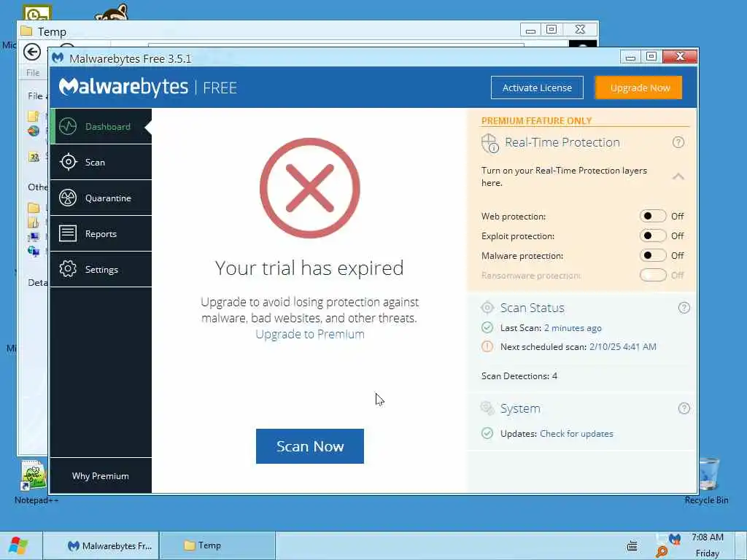Open the Dashboard section in sidebar
This screenshot has height=560, width=747.
pyautogui.click(x=101, y=126)
